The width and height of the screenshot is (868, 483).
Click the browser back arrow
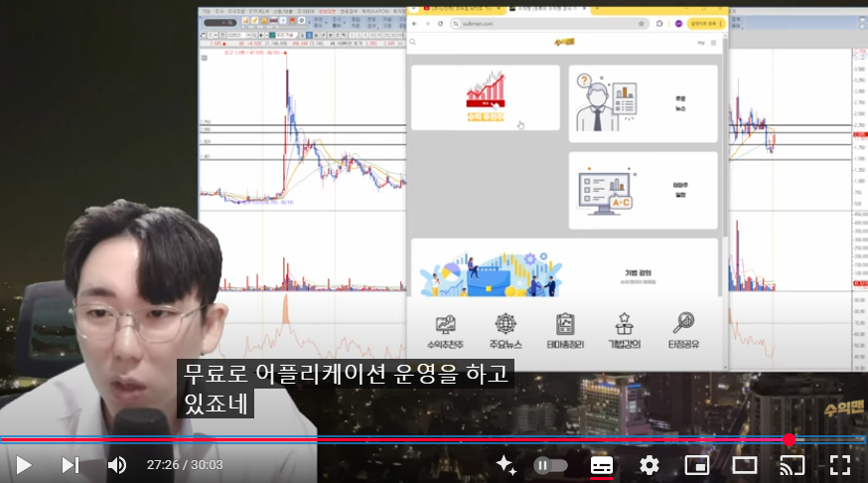click(x=414, y=23)
